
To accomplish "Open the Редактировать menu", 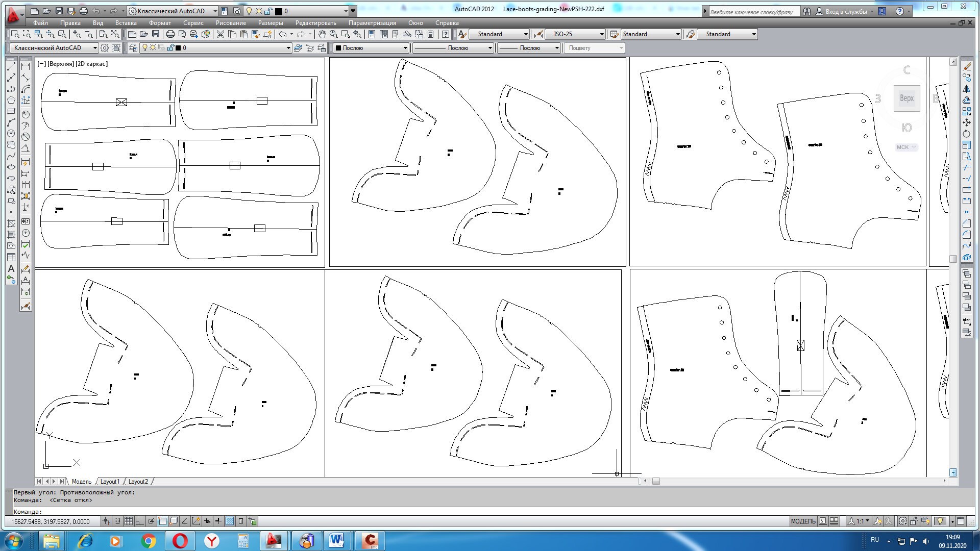I will pyautogui.click(x=315, y=23).
